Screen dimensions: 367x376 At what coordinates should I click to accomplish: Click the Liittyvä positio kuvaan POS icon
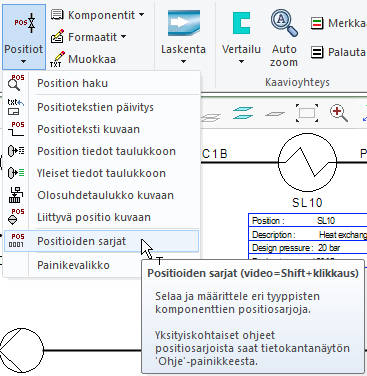[16, 217]
